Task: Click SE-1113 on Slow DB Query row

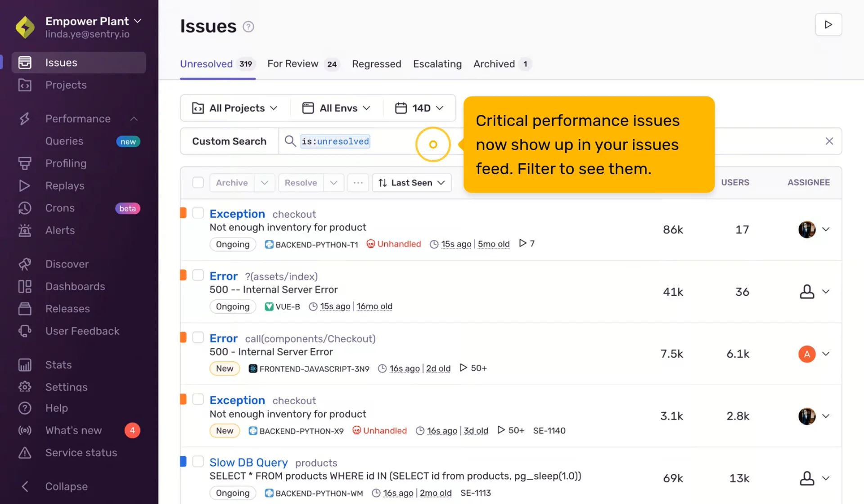Action: click(x=475, y=493)
